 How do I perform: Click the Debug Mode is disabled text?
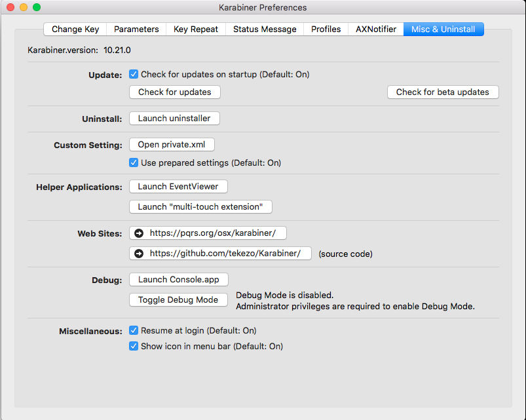point(284,296)
